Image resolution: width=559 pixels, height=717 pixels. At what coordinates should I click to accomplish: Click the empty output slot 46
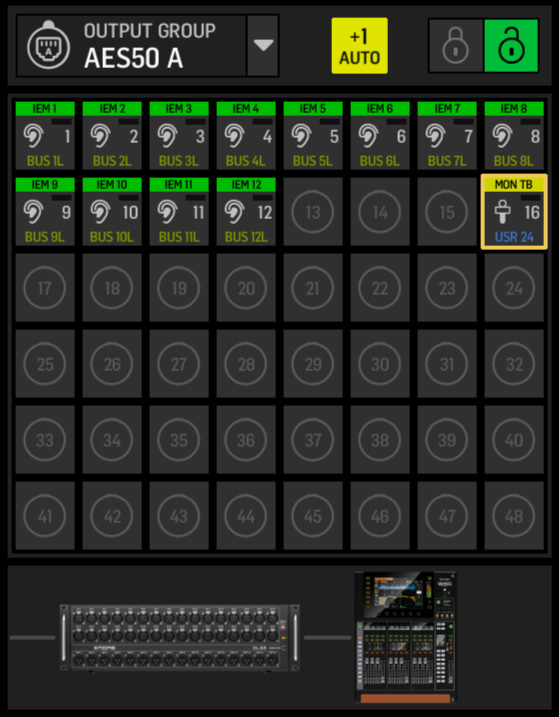(x=380, y=516)
